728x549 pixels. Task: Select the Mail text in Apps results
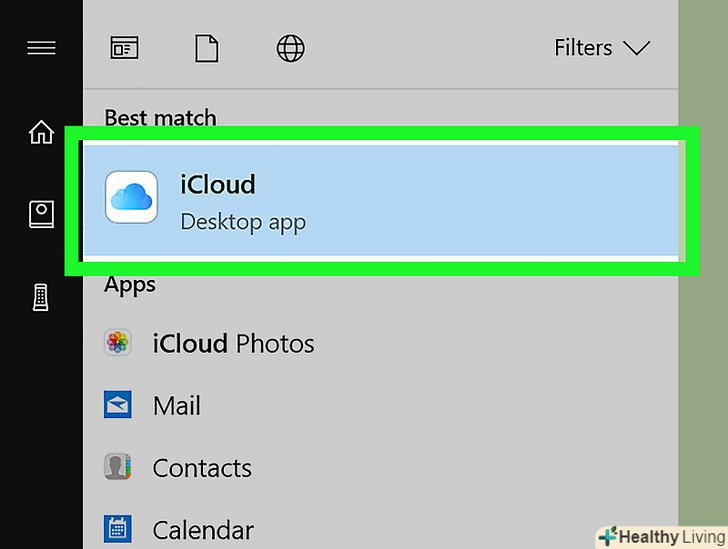coord(176,406)
